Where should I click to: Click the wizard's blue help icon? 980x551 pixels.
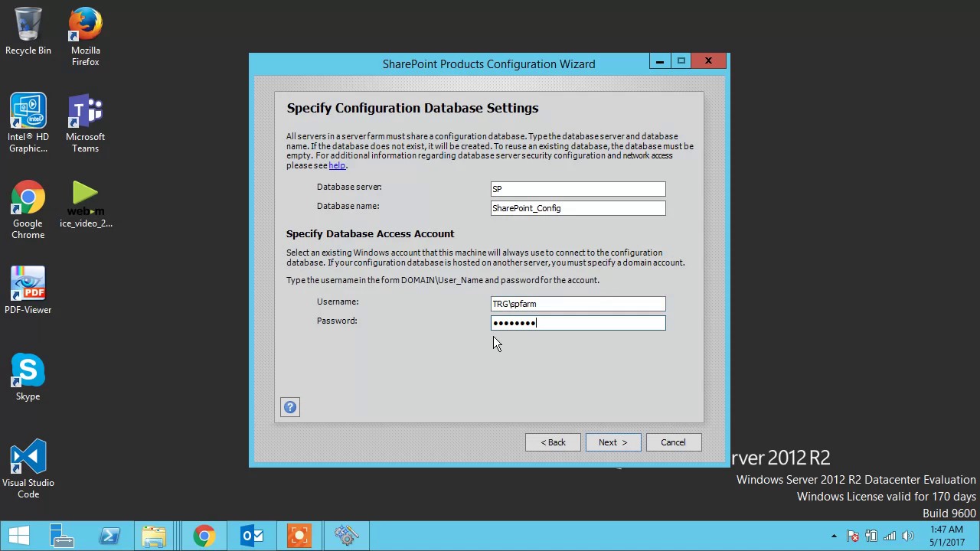pyautogui.click(x=290, y=407)
